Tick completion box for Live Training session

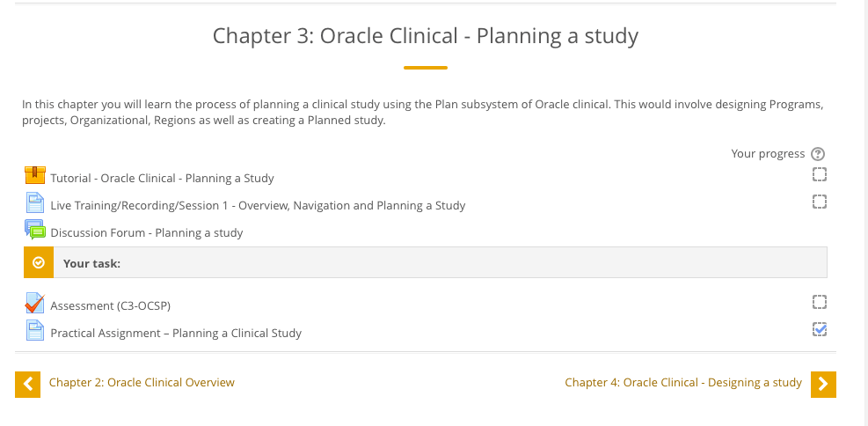tap(820, 201)
